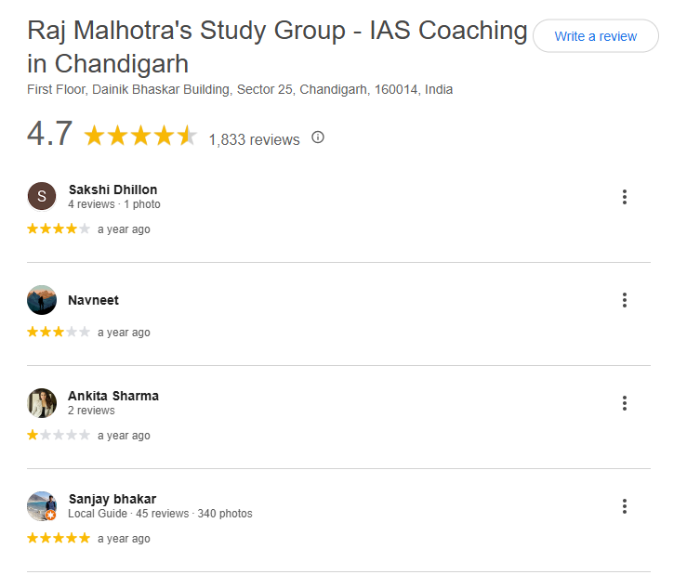
Task: Open reviewer profile named Navneet
Action: point(93,300)
